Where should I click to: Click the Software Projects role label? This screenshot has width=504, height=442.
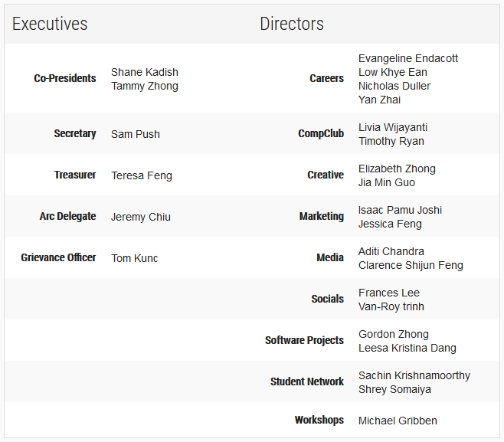pyautogui.click(x=304, y=340)
